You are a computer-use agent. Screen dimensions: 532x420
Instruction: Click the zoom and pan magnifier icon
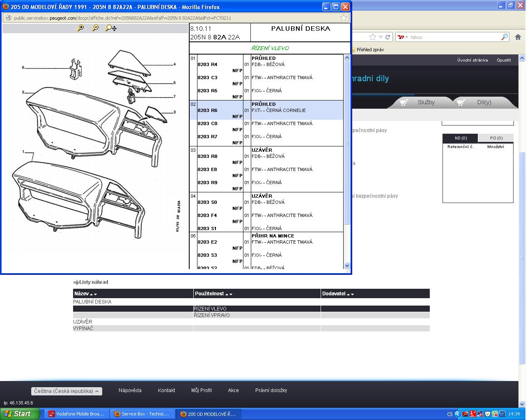[x=111, y=28]
